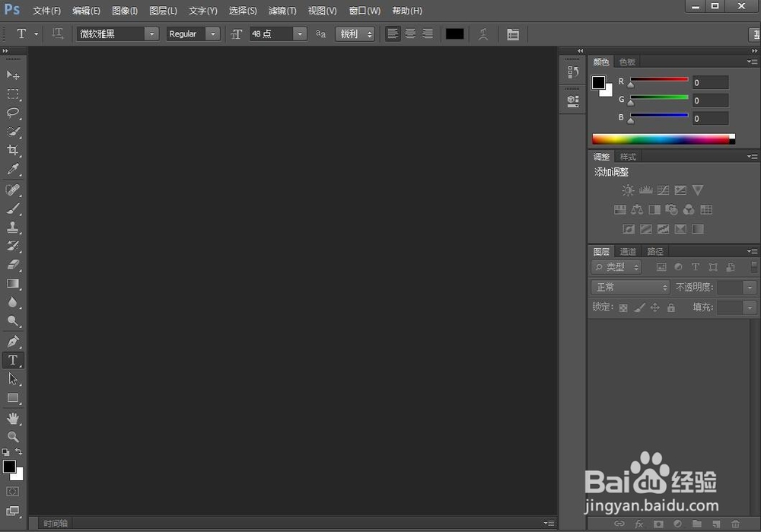Select the Eraser tool
Viewport: 761px width, 532px height.
click(13, 265)
